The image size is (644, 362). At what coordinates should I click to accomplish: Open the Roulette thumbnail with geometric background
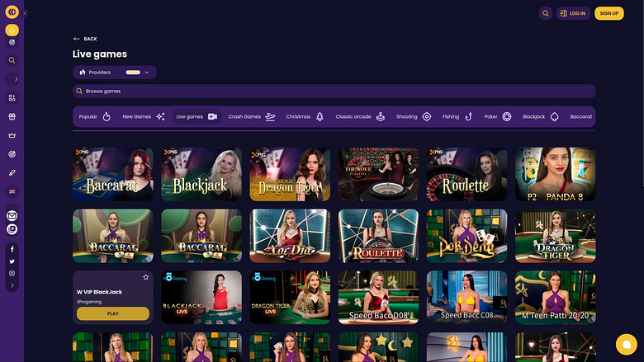pyautogui.click(x=378, y=236)
